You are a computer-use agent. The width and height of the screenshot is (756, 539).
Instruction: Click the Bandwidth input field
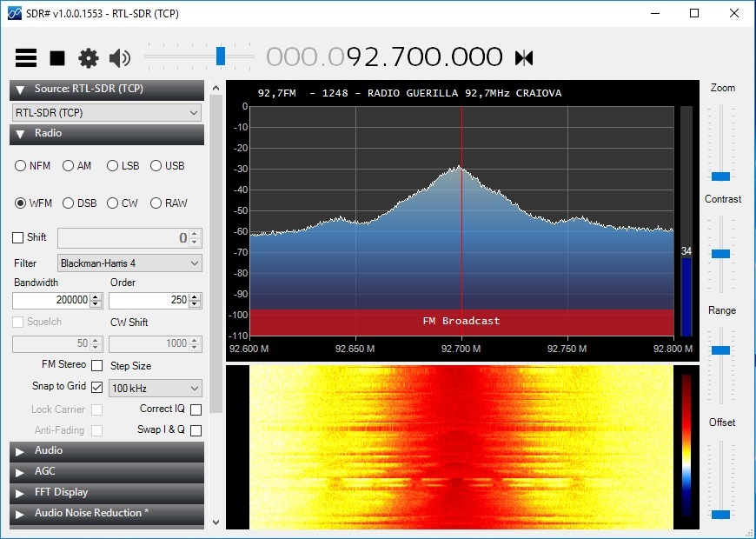51,300
